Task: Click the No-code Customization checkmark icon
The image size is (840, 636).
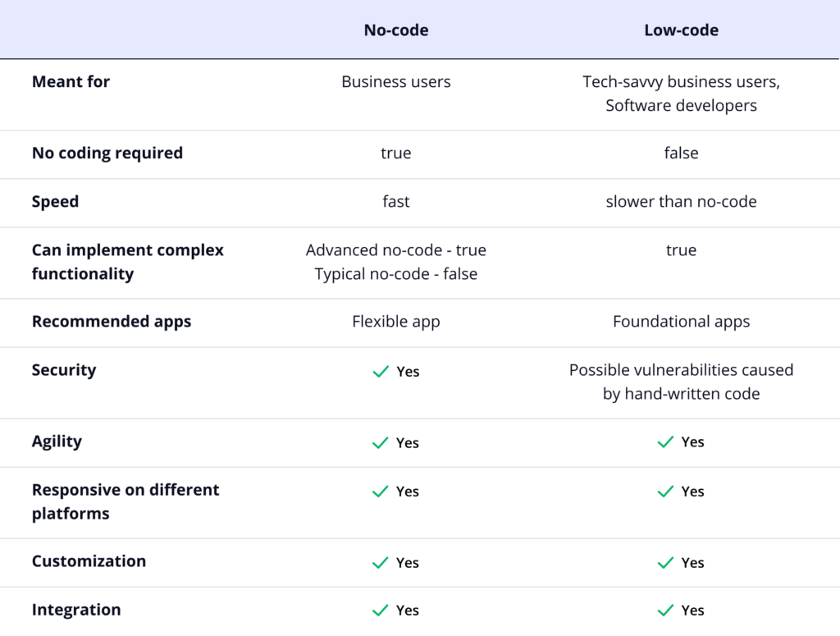Action: pos(380,563)
